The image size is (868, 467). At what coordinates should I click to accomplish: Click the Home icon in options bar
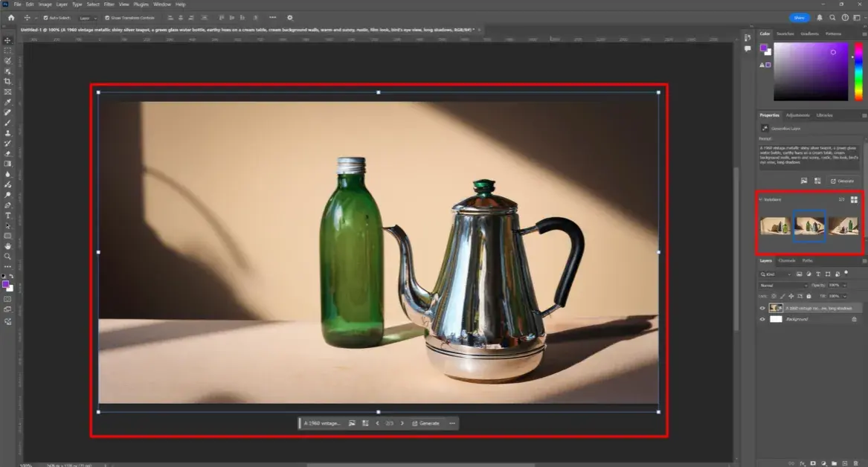tap(11, 18)
